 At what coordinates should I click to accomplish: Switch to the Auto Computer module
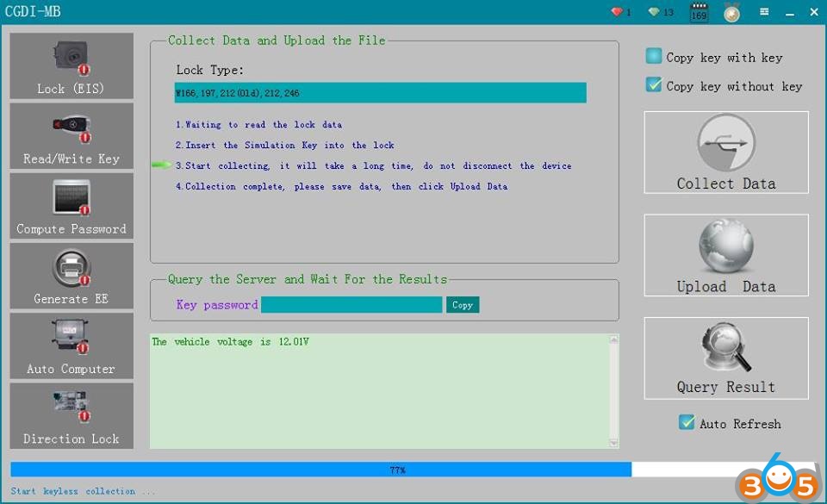(x=72, y=345)
